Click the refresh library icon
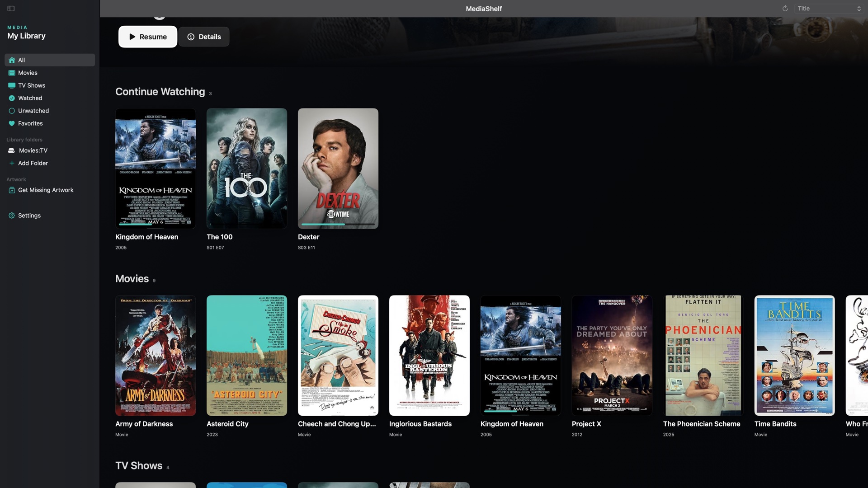Viewport: 868px width, 488px height. (x=785, y=9)
